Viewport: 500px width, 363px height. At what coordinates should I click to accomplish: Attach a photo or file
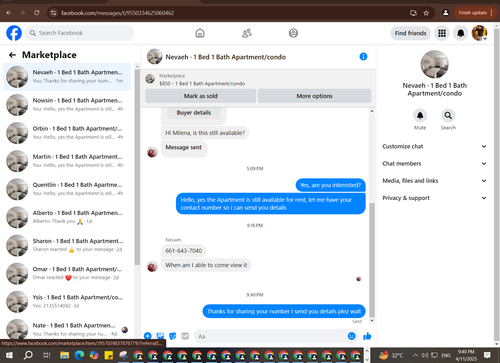tap(160, 336)
